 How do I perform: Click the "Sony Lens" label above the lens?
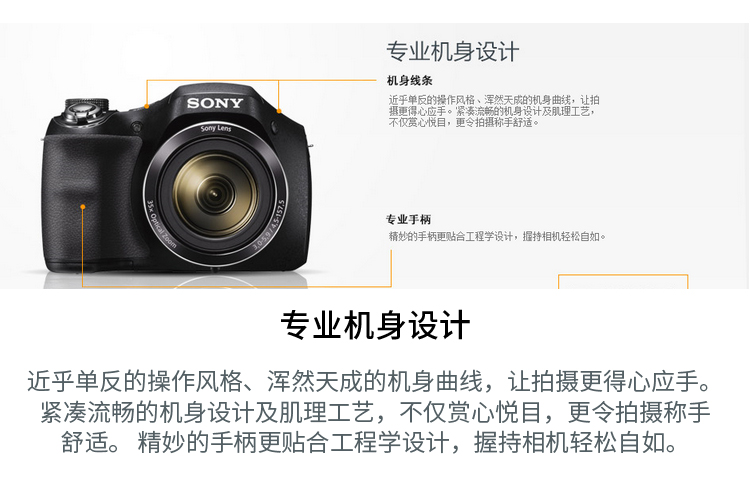coord(216,128)
